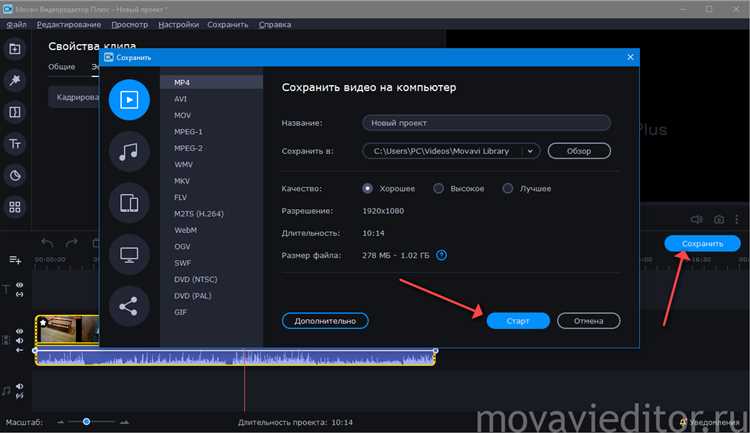Open the Файл menu
This screenshot has width=750, height=433.
(16, 24)
